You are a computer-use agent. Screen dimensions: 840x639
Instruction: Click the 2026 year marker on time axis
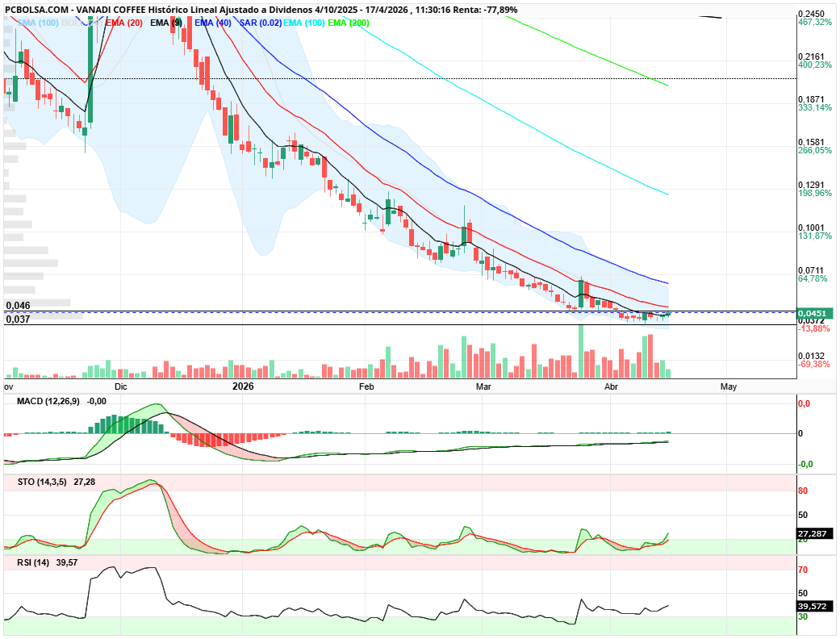pos(243,387)
